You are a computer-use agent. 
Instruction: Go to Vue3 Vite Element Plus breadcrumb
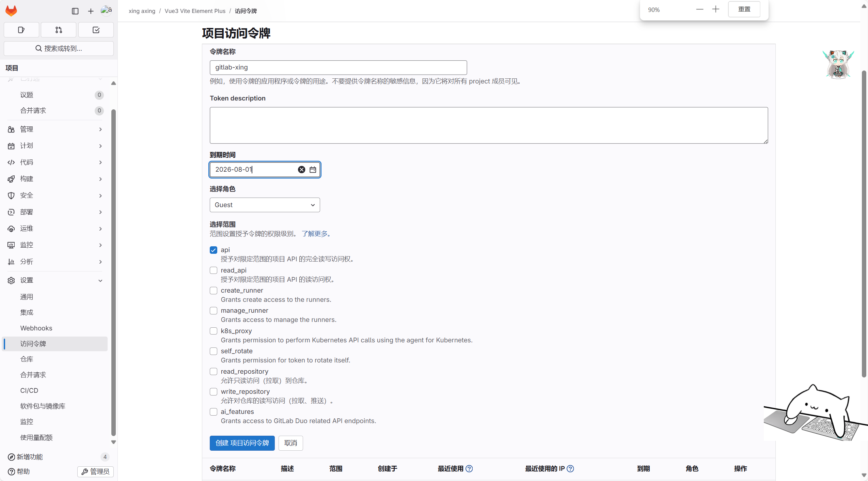coord(195,11)
